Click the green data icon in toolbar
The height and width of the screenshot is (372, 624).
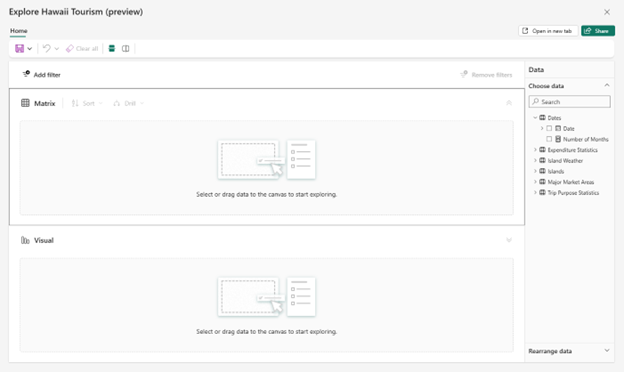click(112, 49)
